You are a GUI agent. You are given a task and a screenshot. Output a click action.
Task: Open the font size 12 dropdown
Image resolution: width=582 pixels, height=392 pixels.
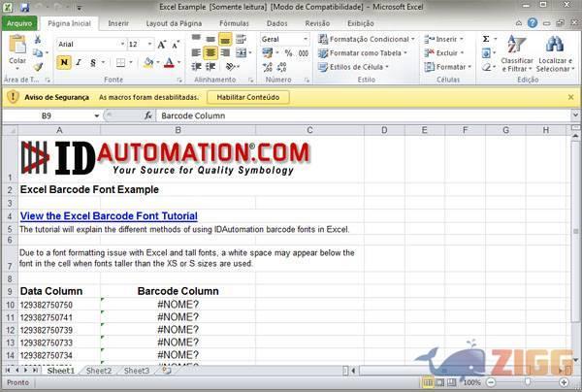pyautogui.click(x=149, y=45)
